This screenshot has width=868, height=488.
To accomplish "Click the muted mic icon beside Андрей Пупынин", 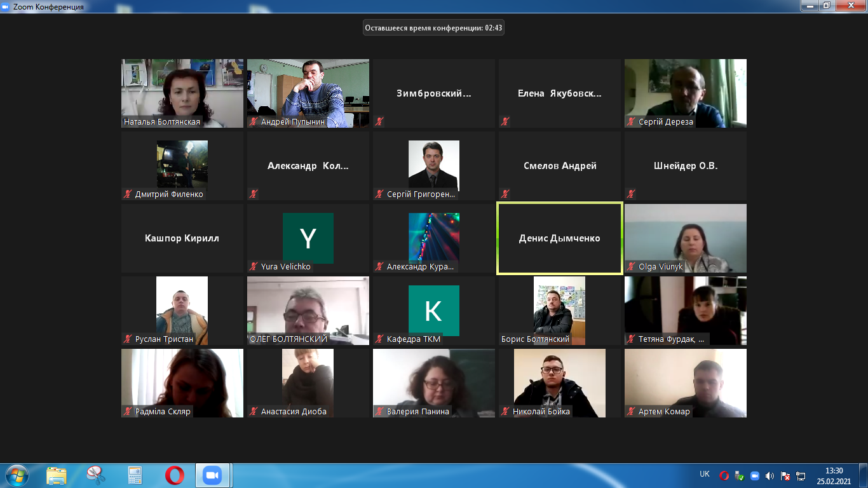I will [x=254, y=121].
